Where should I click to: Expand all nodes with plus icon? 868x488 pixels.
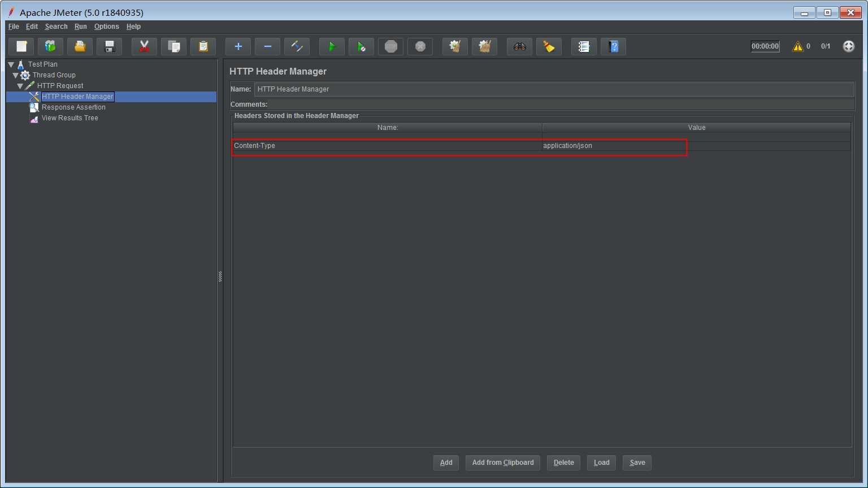point(238,46)
